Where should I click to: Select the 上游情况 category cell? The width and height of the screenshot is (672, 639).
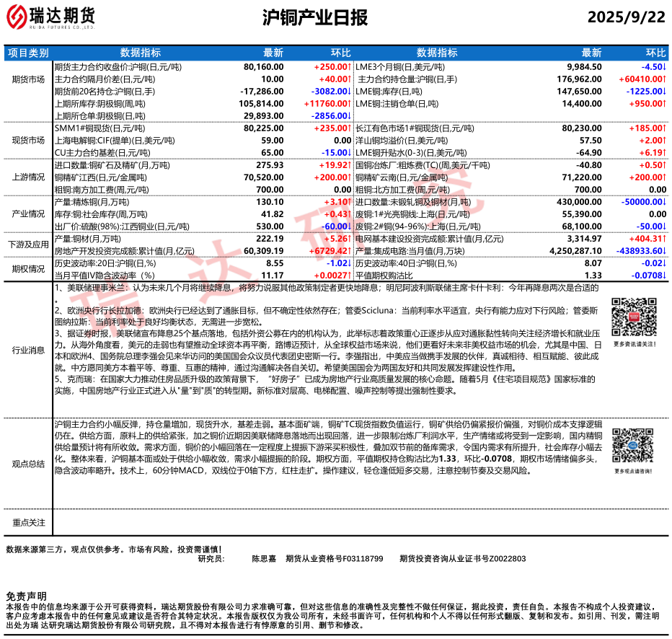(28, 177)
